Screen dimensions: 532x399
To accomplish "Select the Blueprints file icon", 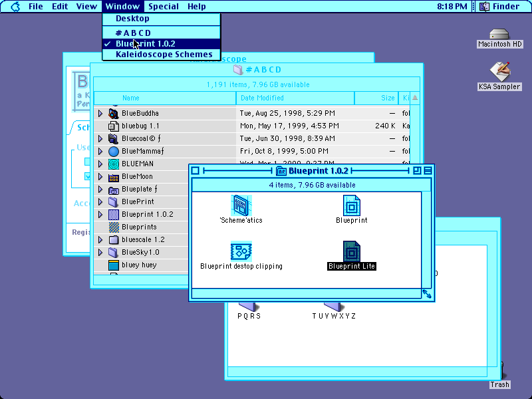I will pos(113,227).
